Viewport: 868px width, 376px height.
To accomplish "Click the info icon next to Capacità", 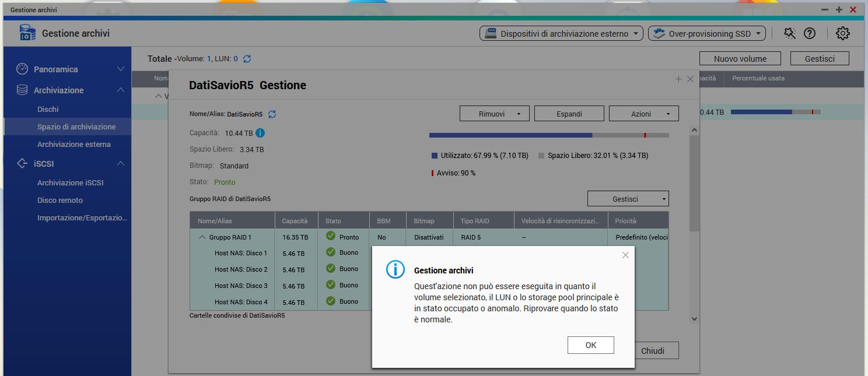I will click(260, 133).
